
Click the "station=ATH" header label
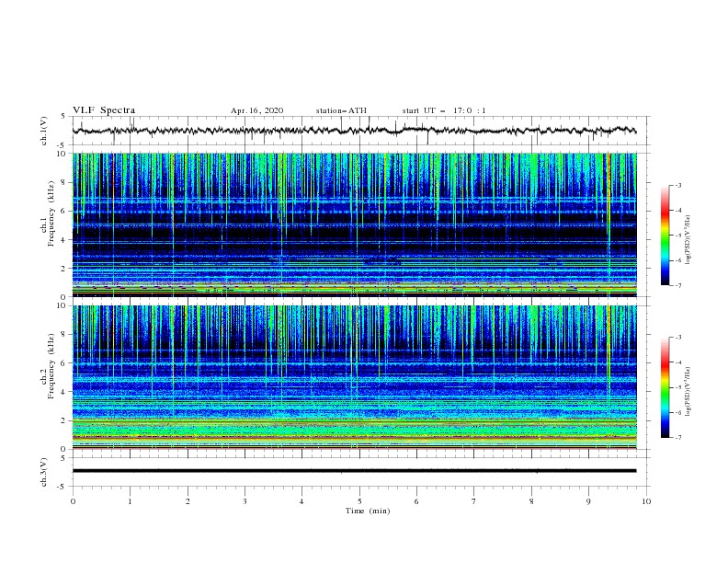coord(341,110)
